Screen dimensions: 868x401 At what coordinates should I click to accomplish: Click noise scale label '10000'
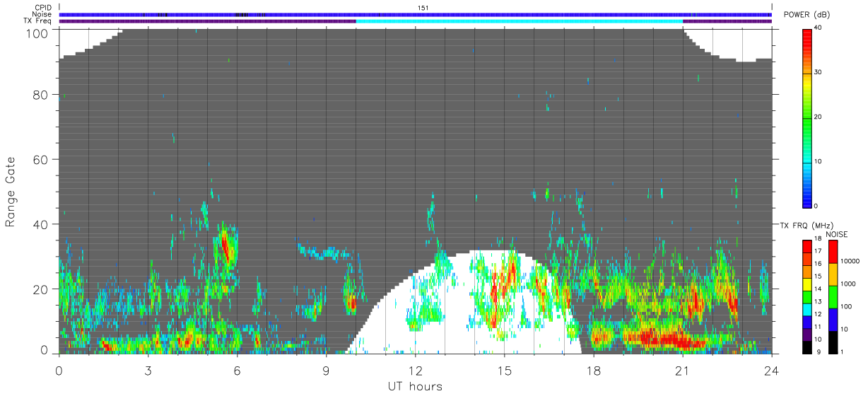click(848, 261)
